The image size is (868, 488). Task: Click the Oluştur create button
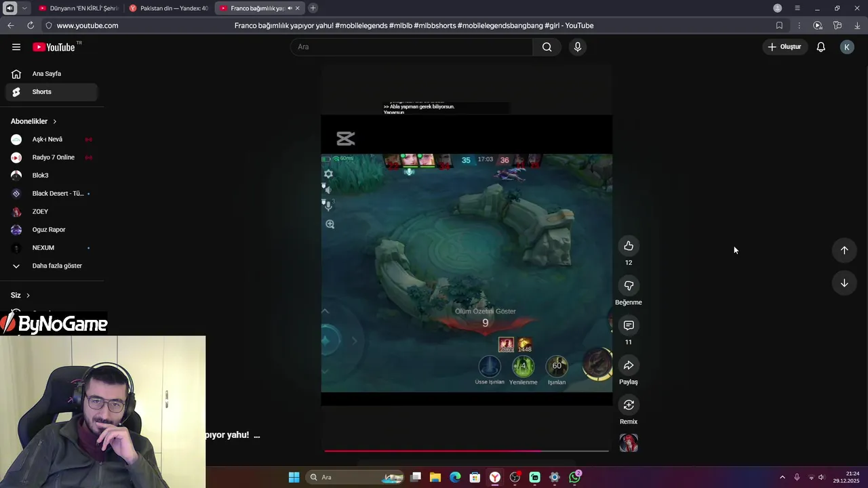pyautogui.click(x=785, y=47)
